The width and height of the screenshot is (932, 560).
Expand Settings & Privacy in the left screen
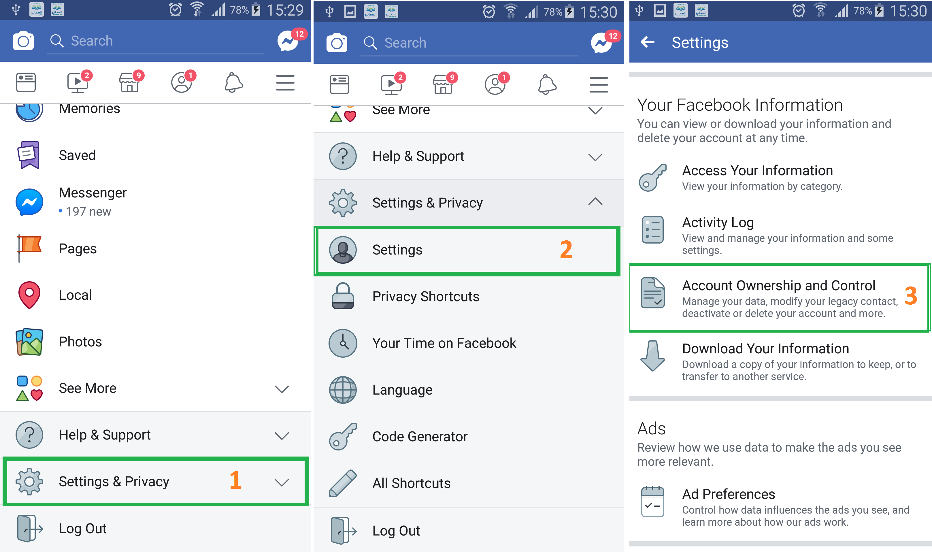click(155, 482)
